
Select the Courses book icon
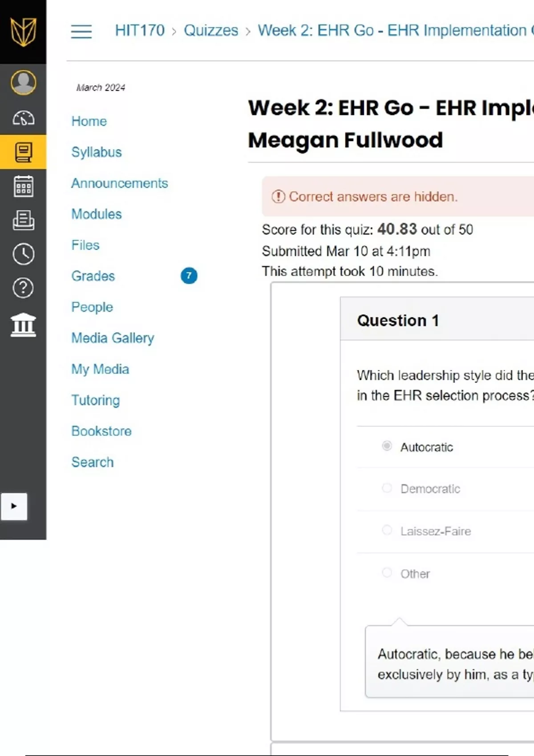(x=23, y=152)
